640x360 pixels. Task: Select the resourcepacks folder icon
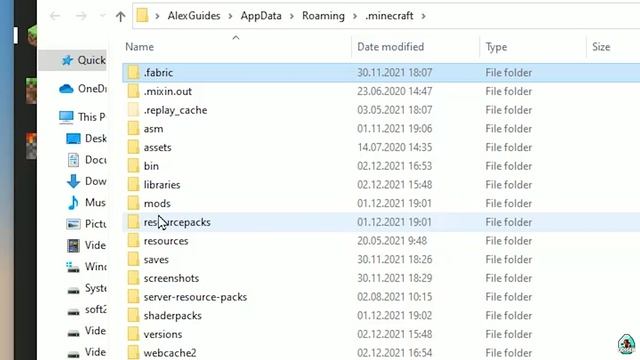(x=133, y=222)
